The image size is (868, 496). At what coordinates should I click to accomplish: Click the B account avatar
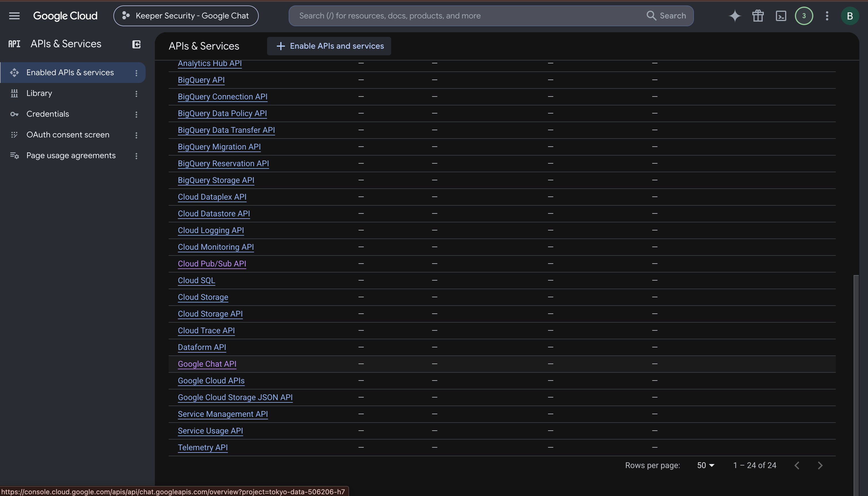point(850,16)
